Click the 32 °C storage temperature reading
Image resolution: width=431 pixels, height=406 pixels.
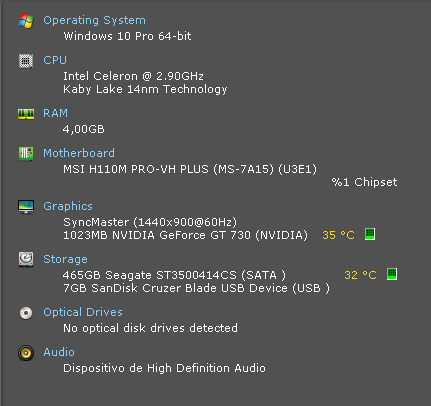360,275
